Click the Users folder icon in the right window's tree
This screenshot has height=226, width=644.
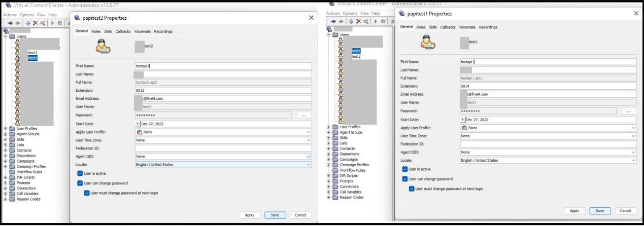tap(335, 34)
